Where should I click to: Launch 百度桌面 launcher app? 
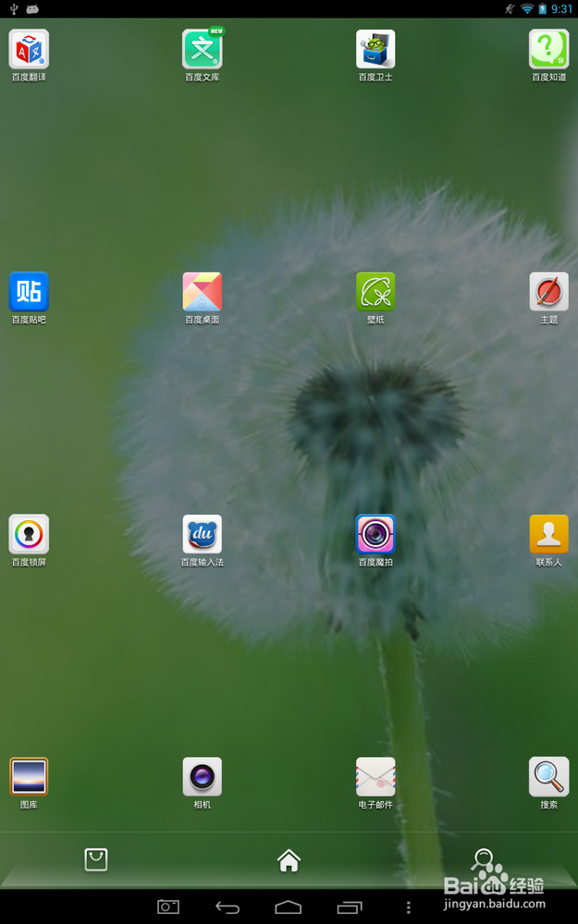[203, 292]
